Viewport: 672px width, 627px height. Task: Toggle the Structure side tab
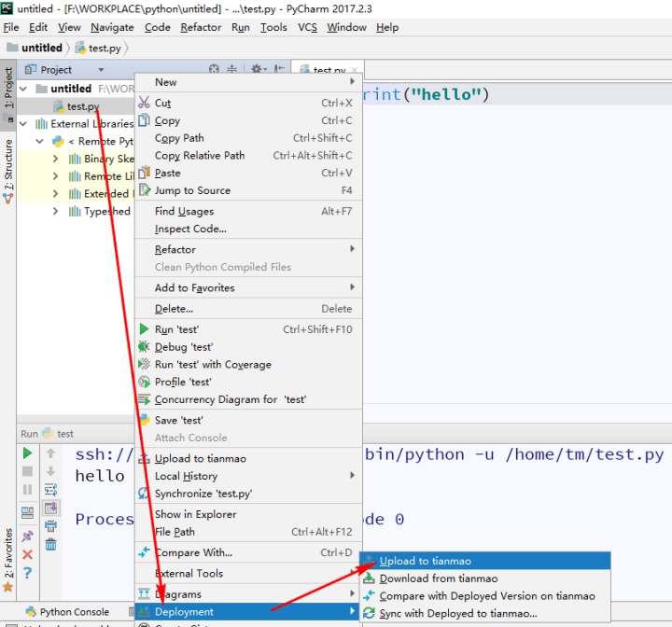pyautogui.click(x=8, y=171)
